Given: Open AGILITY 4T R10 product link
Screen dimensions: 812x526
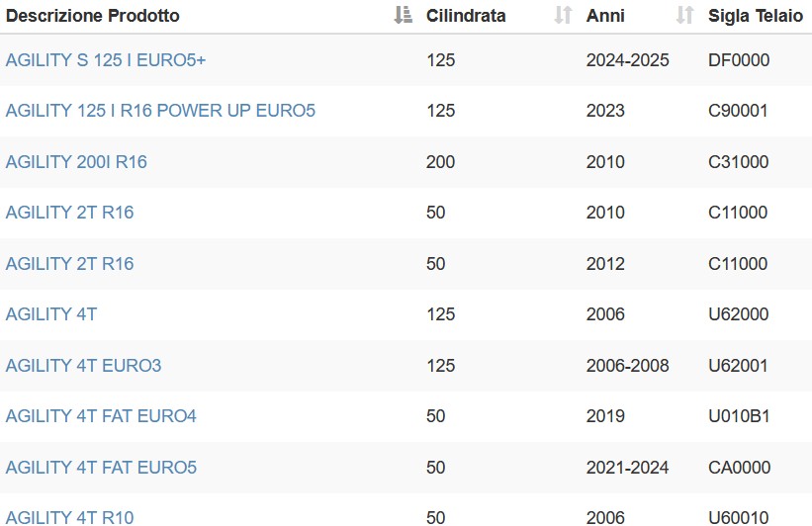Looking at the screenshot, I should point(69,517).
